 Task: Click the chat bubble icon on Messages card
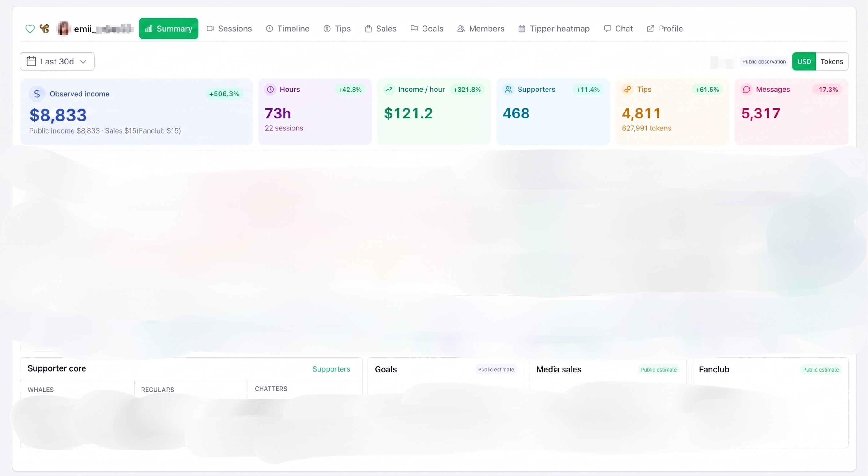point(747,89)
